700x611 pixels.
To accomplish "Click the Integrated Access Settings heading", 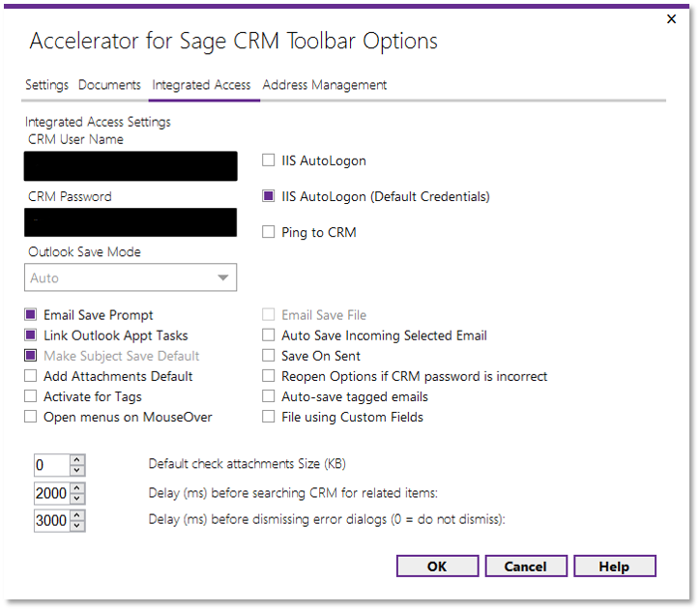I will tap(98, 122).
